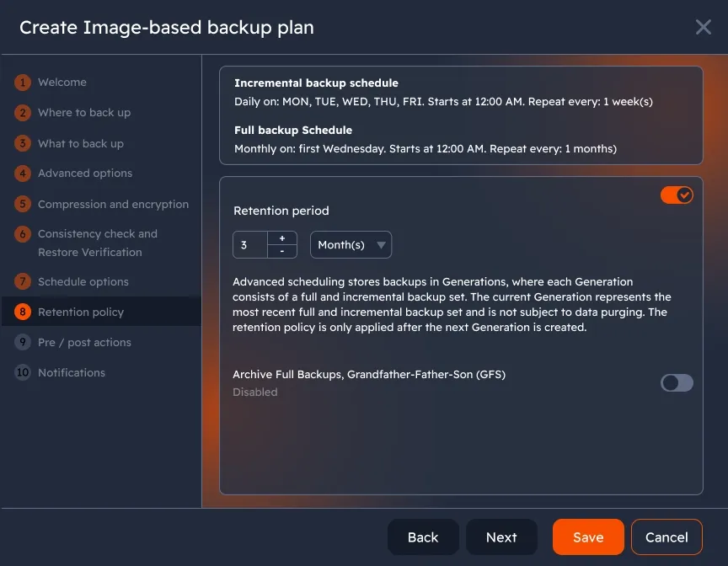Enable Archive Full Backups GFS toggle
728x566 pixels.
click(677, 383)
